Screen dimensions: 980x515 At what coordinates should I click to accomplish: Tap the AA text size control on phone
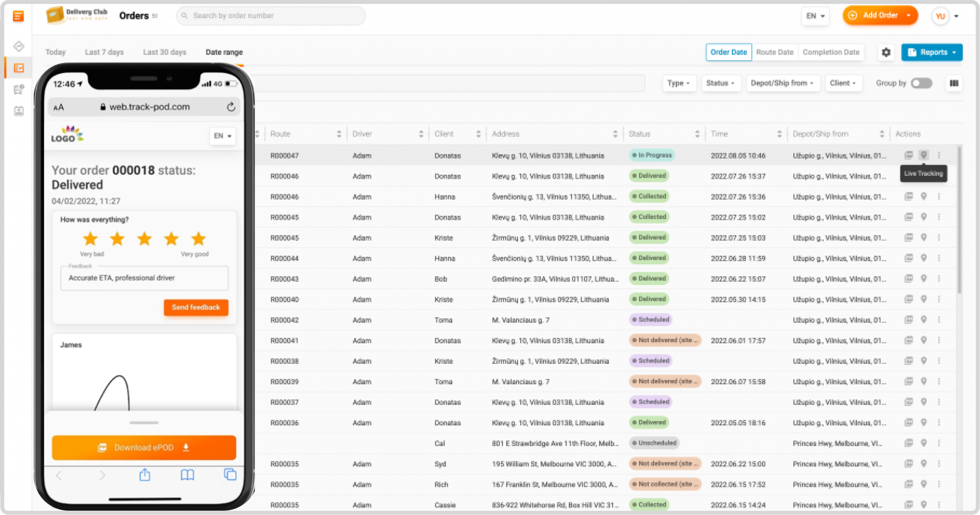(58, 107)
